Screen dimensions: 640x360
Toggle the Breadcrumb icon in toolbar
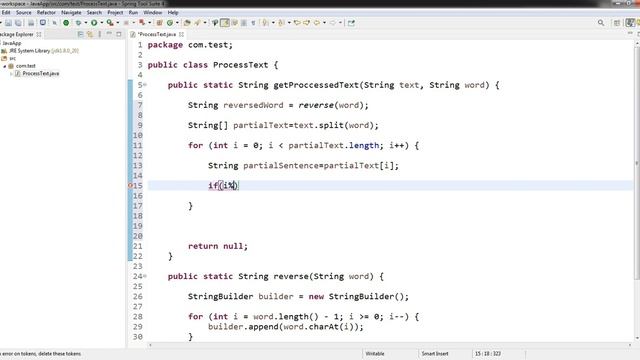(215, 23)
